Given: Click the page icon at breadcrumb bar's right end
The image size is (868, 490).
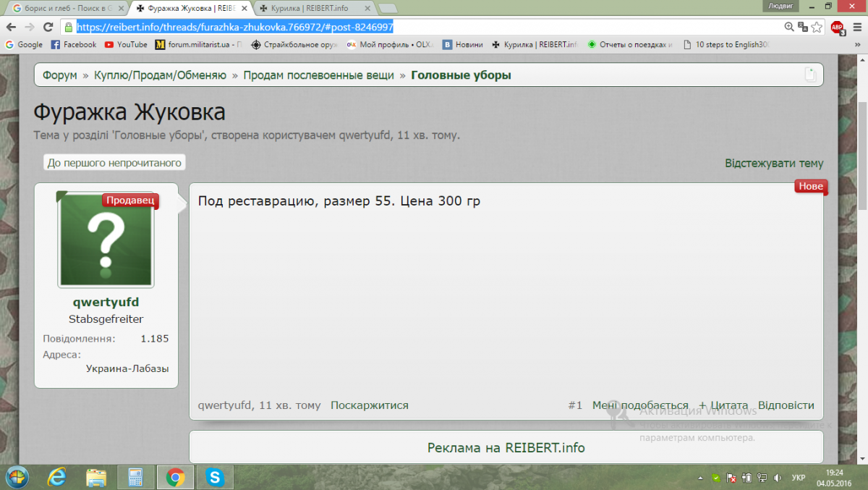Looking at the screenshot, I should point(811,75).
